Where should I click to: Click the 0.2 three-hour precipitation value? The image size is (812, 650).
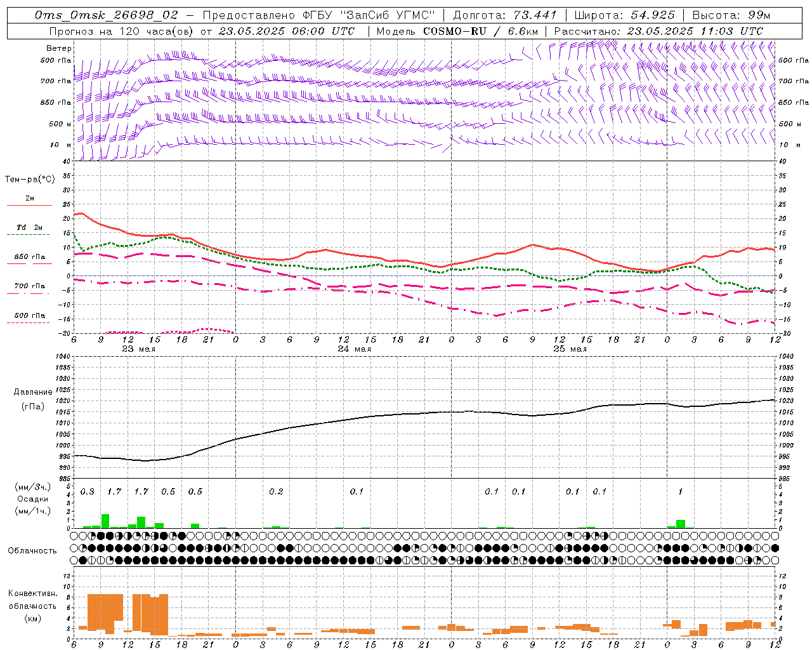pyautogui.click(x=276, y=491)
